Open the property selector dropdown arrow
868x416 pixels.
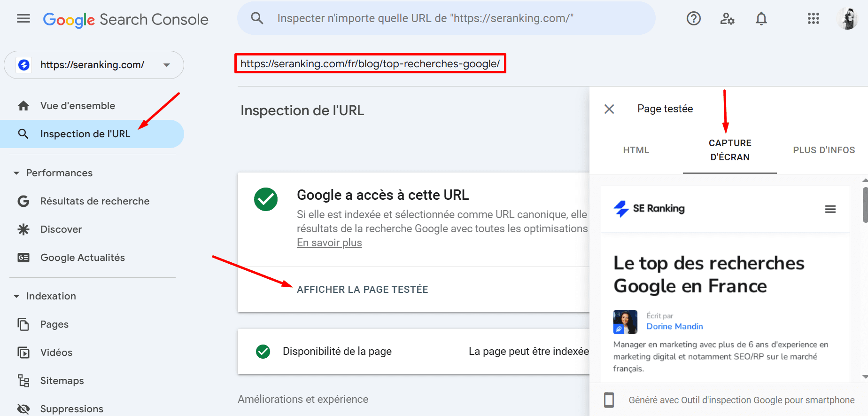[x=167, y=65]
